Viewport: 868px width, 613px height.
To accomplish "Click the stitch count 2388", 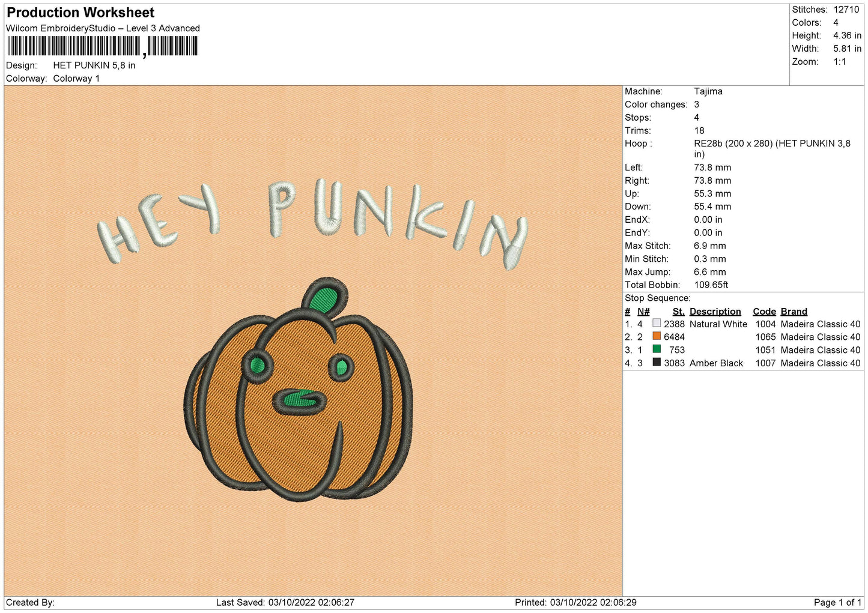I will [674, 324].
